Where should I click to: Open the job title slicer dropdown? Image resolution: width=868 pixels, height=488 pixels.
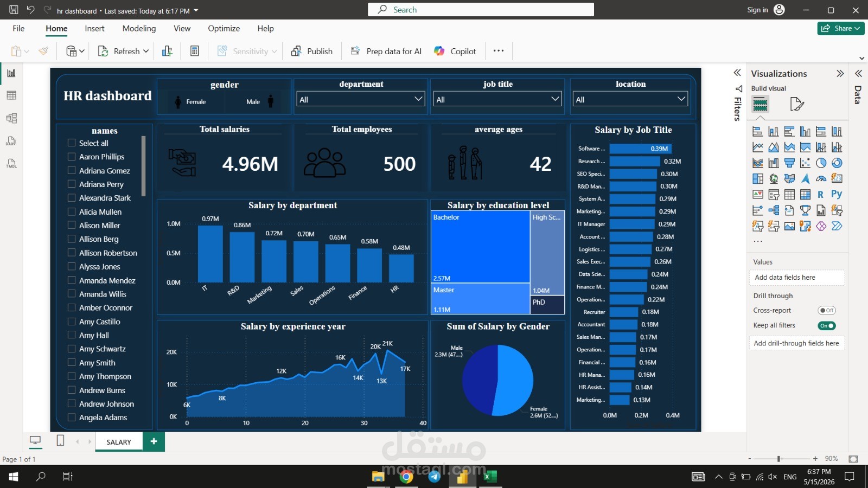pyautogui.click(x=555, y=99)
